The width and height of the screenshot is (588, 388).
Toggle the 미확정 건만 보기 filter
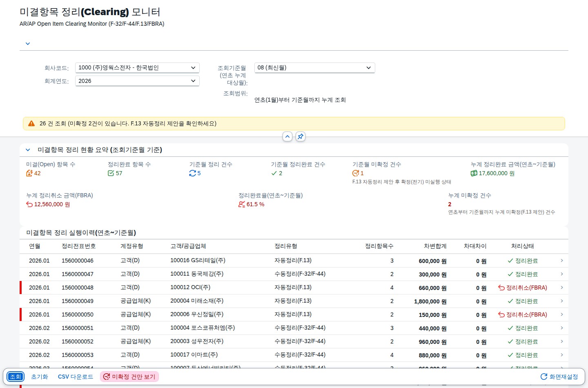point(129,377)
